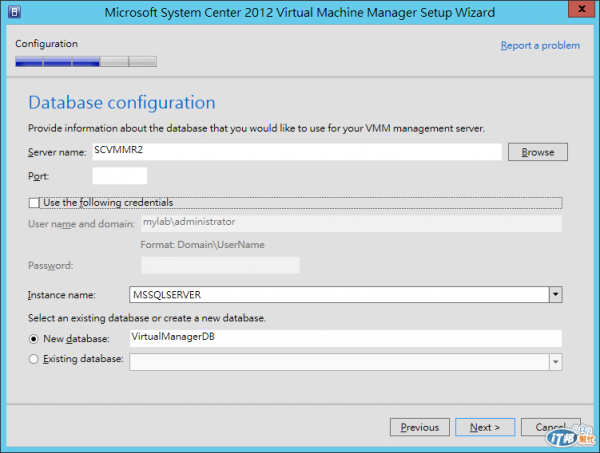Expand the Instance name dropdown arrow
Screen dimensions: 600x453
coord(555,295)
